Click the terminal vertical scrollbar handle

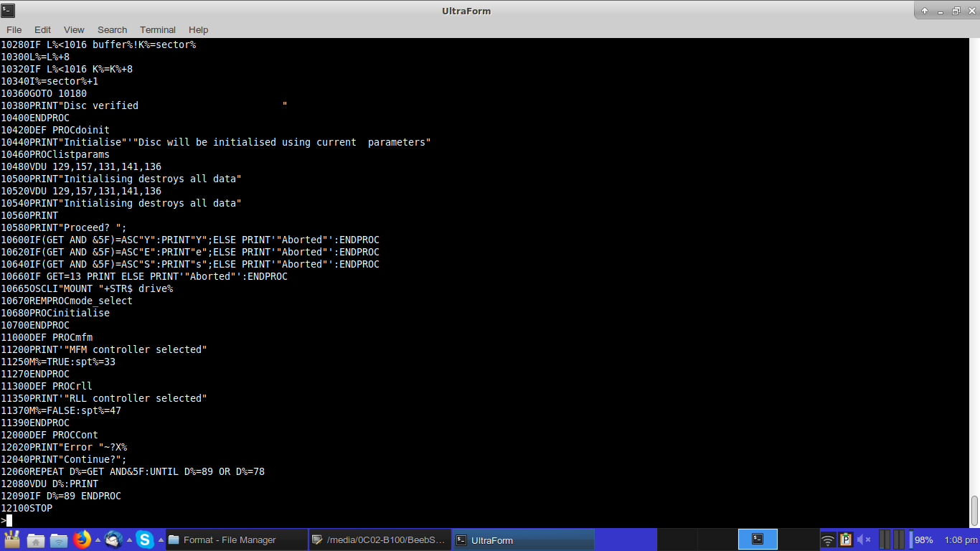click(974, 510)
